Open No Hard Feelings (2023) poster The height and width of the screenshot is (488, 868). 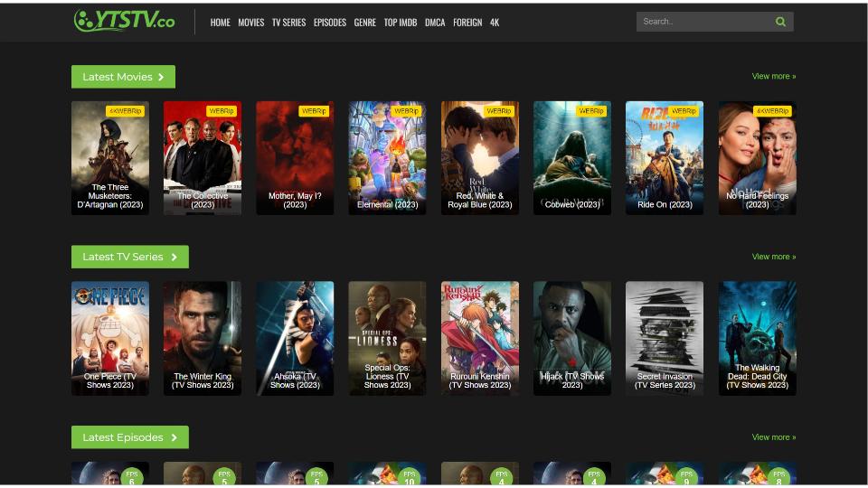pos(758,157)
